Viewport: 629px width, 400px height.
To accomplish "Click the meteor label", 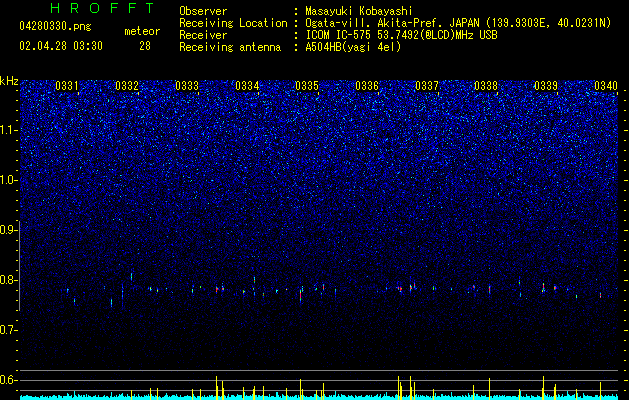I will [x=142, y=31].
